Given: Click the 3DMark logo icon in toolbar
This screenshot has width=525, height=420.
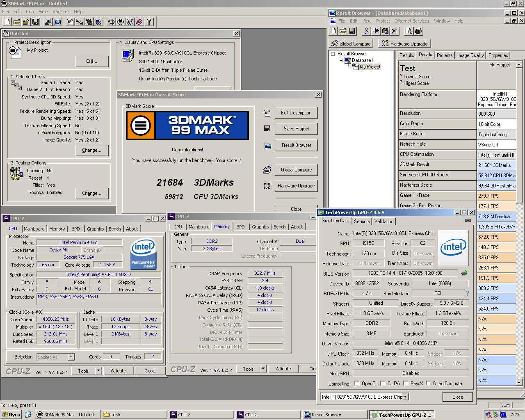Looking at the screenshot, I should pos(121,22).
